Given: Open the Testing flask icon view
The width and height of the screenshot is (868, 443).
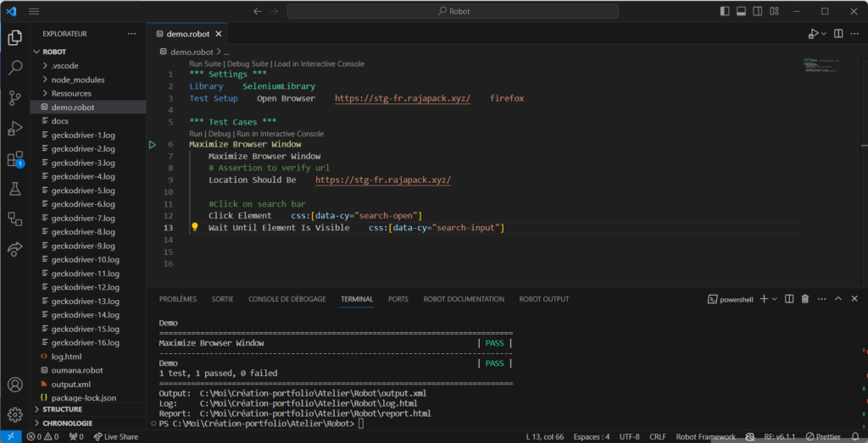Looking at the screenshot, I should point(14,189).
